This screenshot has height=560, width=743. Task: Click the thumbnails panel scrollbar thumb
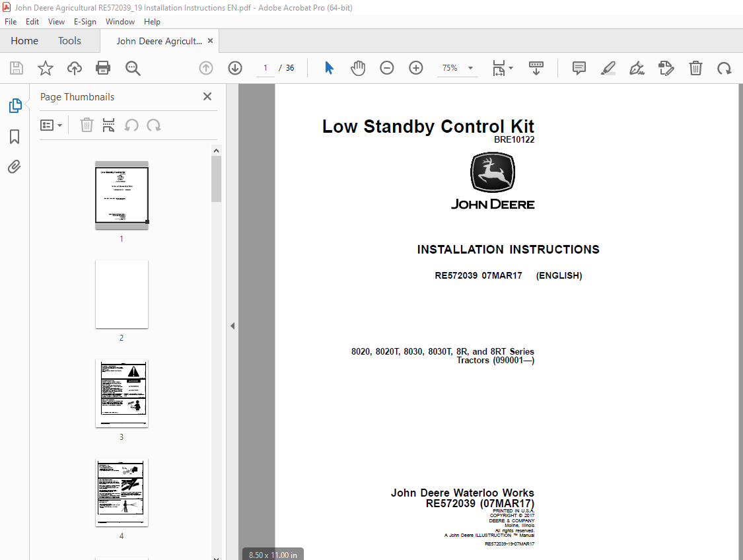pyautogui.click(x=216, y=179)
